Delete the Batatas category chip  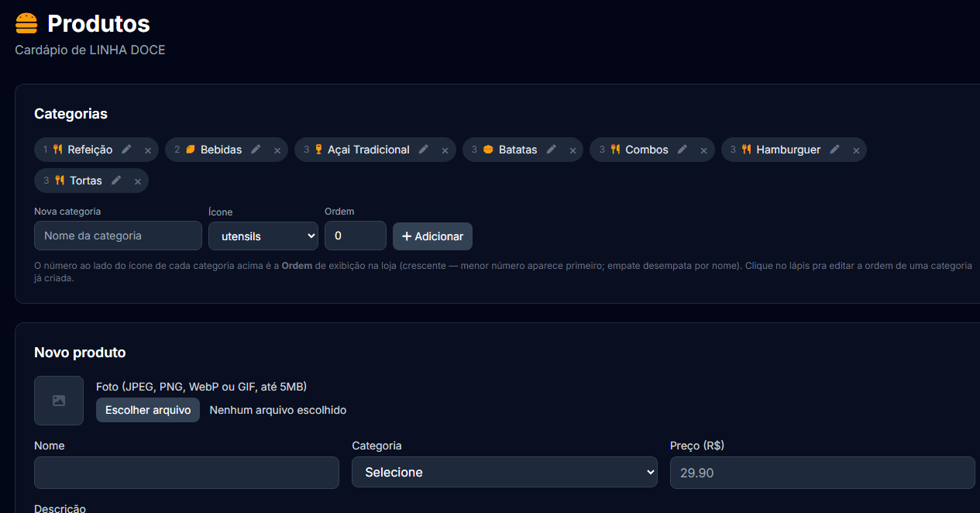(573, 150)
